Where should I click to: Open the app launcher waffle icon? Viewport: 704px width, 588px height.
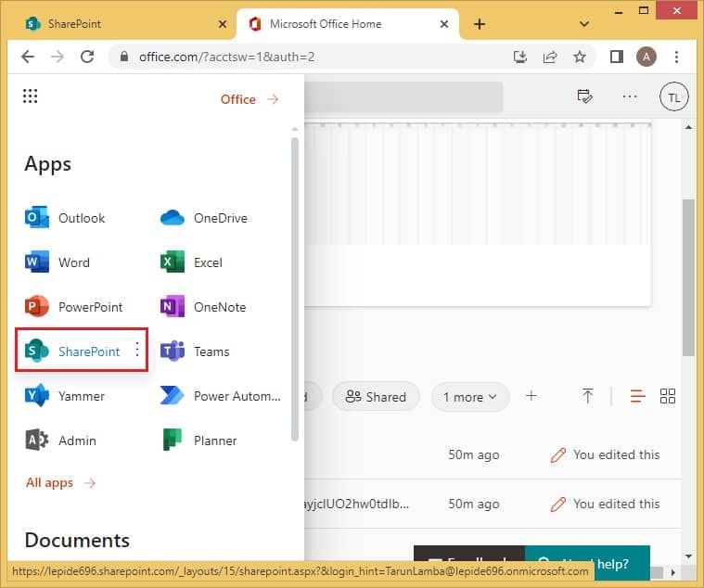[30, 96]
